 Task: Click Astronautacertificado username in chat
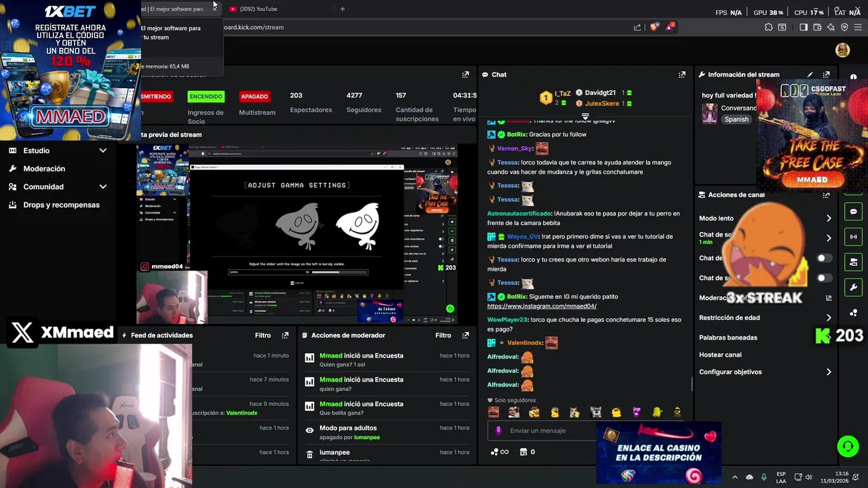tap(519, 213)
